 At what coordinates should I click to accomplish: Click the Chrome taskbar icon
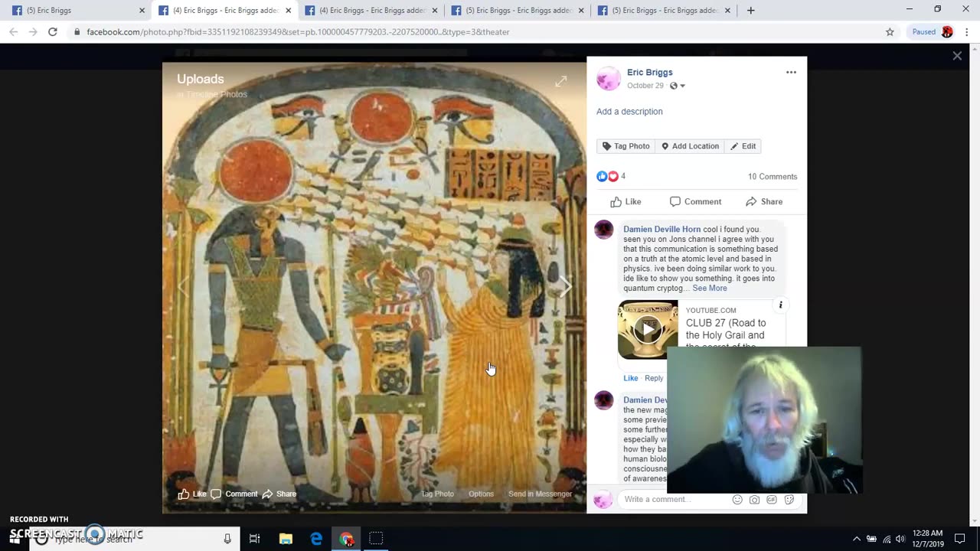point(346,539)
